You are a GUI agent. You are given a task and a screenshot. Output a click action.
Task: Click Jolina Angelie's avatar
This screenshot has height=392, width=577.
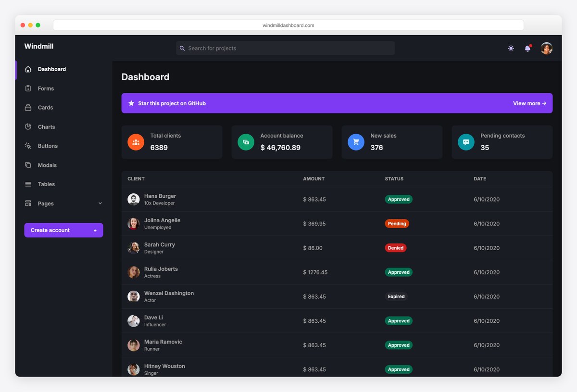(134, 224)
